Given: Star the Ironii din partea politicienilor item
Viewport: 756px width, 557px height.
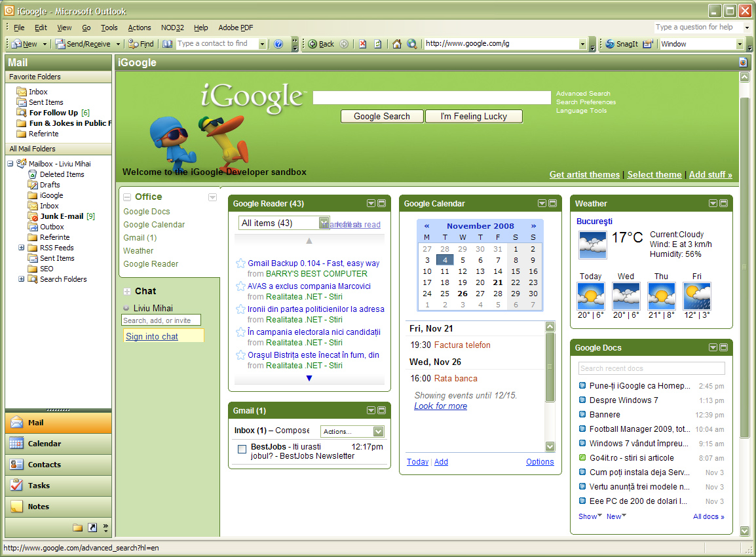Looking at the screenshot, I should pos(240,309).
